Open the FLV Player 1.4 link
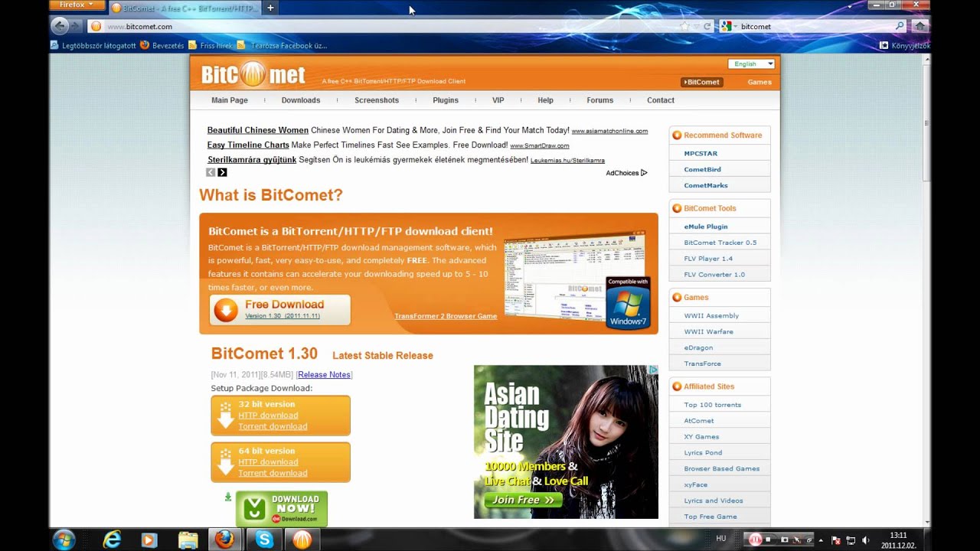 pyautogui.click(x=708, y=259)
